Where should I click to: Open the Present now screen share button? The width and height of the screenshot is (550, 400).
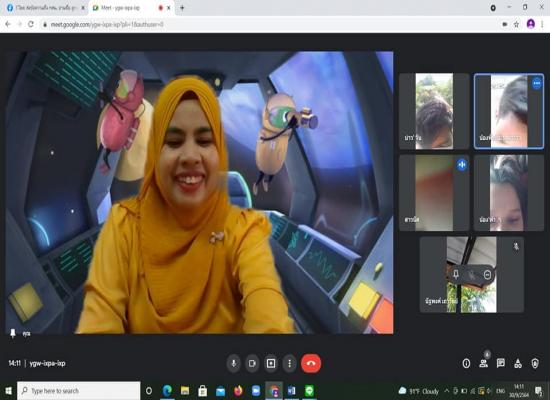(271, 363)
